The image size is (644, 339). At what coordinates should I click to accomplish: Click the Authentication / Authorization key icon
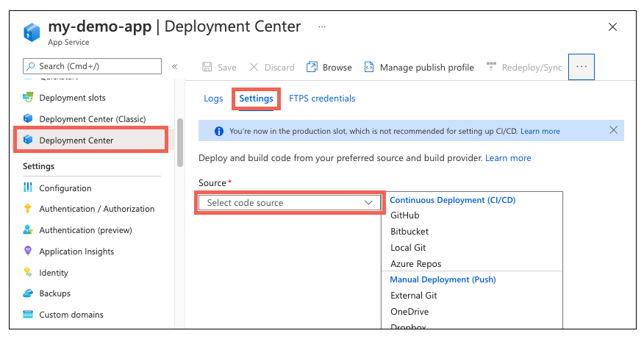(x=27, y=208)
